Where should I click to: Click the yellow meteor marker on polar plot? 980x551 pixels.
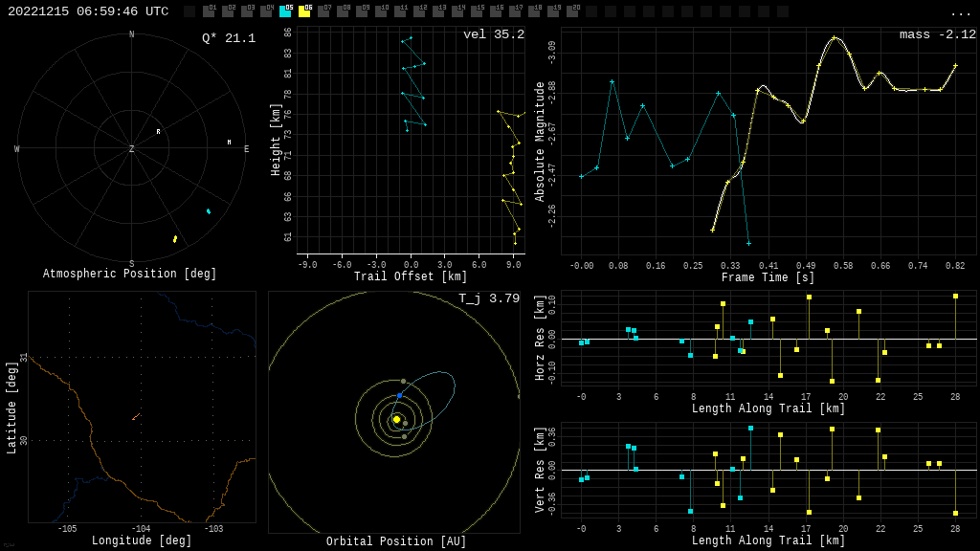click(x=175, y=239)
